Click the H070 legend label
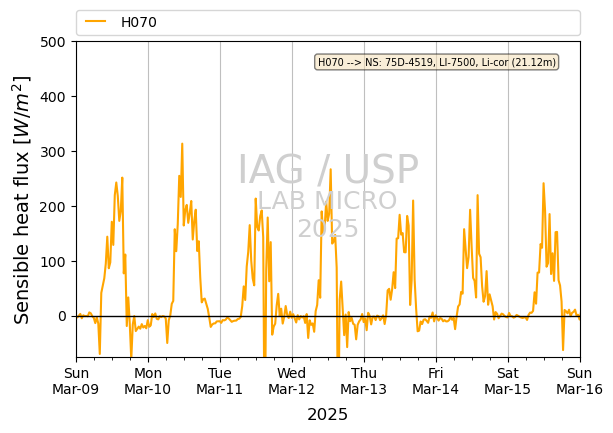 tap(139, 22)
